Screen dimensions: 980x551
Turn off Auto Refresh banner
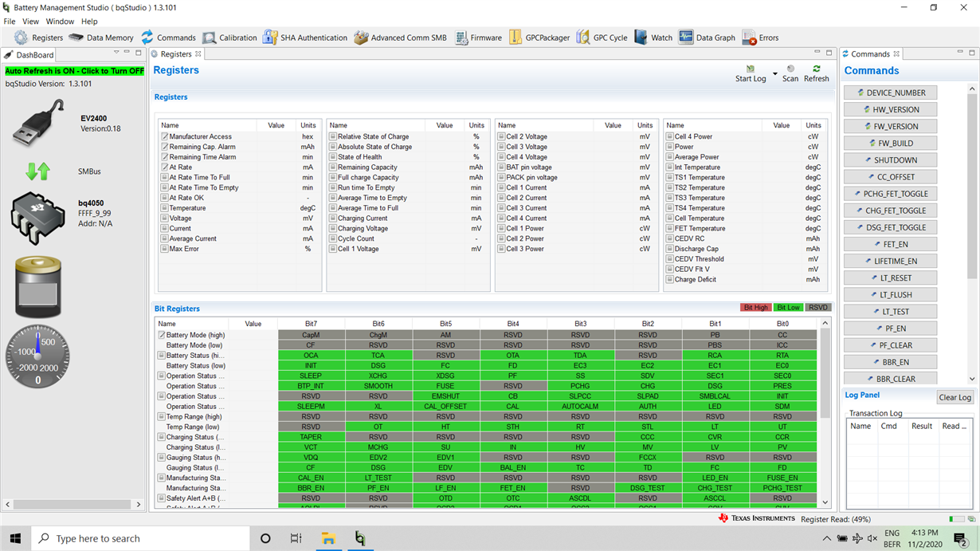tap(75, 71)
